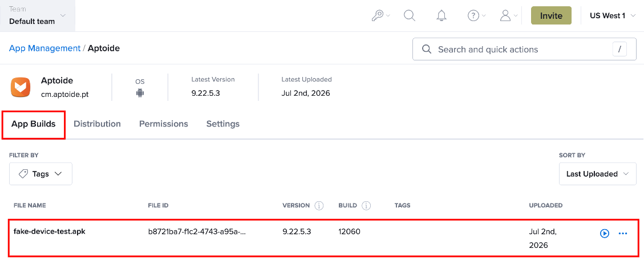Click the fake-device-test.apk file name
This screenshot has height=277, width=644.
[x=49, y=231]
